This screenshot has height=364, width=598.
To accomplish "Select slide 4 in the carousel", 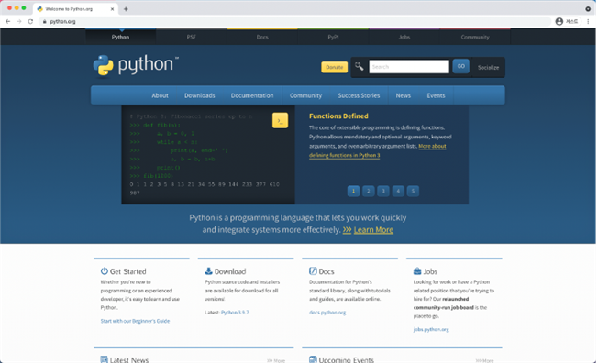I will 398,191.
